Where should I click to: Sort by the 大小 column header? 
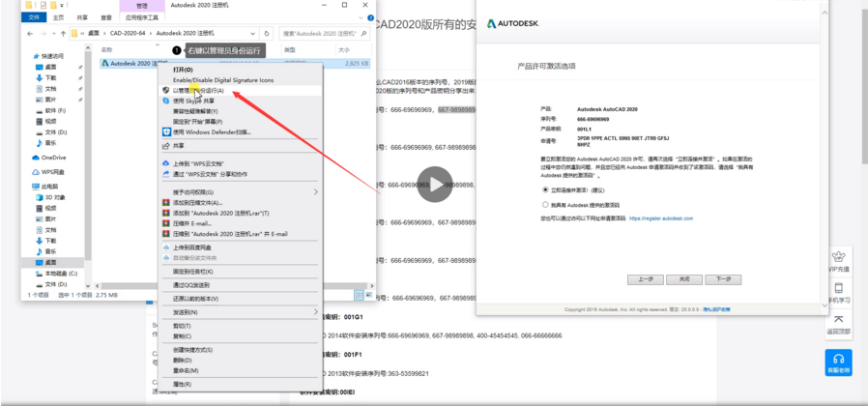click(x=343, y=50)
